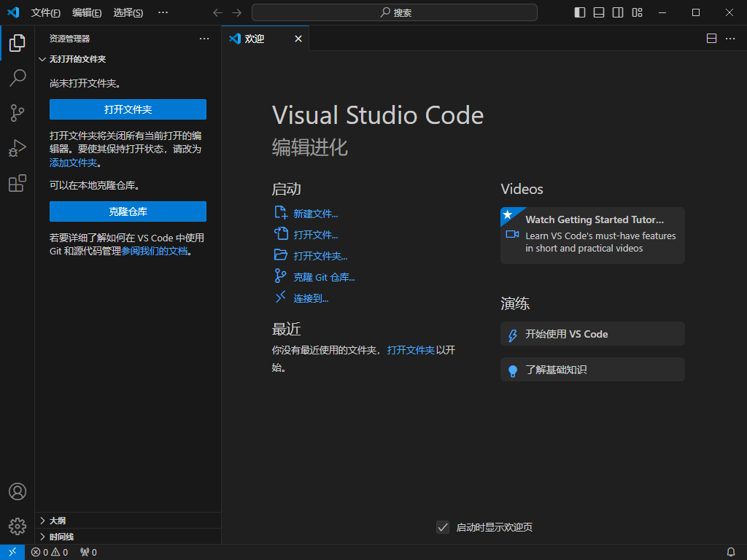The image size is (747, 560).
Task: Open 了解基础知识 walkthrough
Action: pos(592,370)
